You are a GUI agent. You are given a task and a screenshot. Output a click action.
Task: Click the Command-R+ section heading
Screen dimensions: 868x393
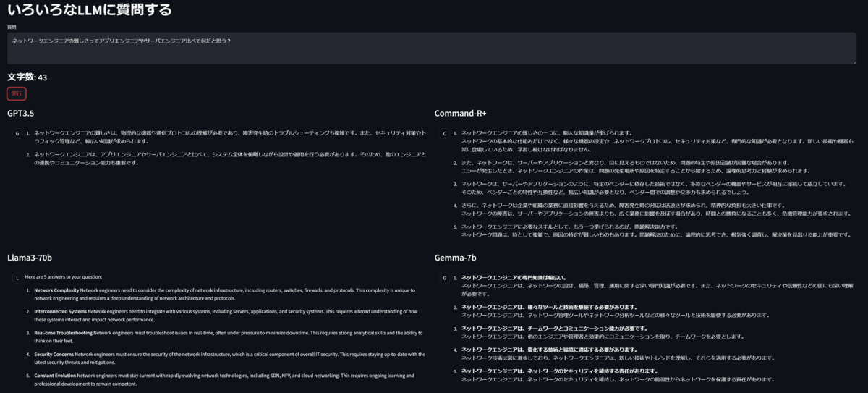(x=461, y=113)
